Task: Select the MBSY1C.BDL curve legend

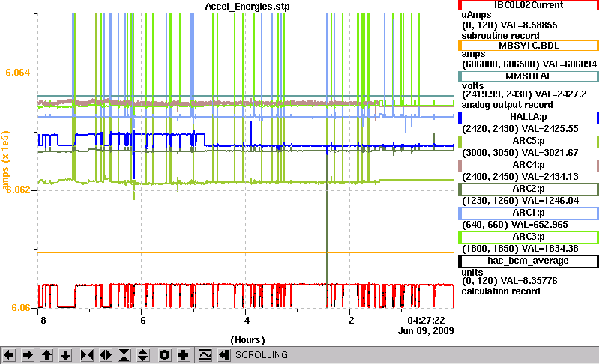Action: pos(529,46)
